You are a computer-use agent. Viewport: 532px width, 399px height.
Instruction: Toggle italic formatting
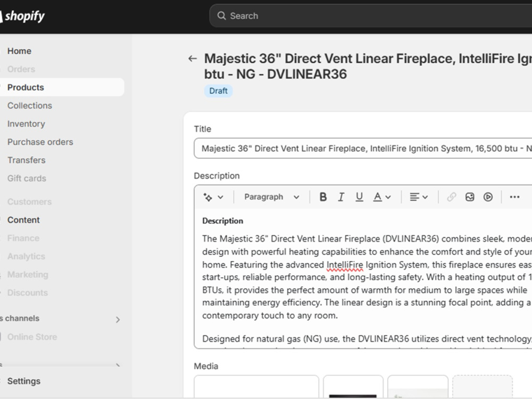point(341,197)
